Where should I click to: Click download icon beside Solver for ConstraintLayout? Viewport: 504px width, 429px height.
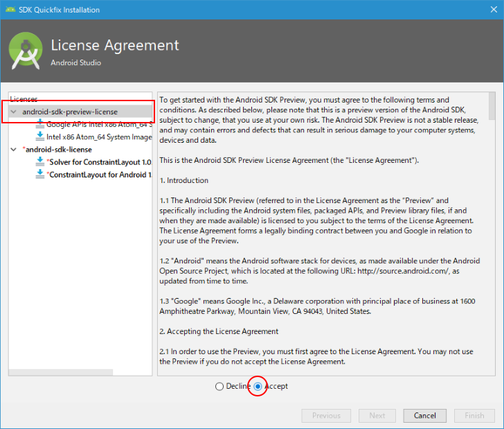pos(40,161)
